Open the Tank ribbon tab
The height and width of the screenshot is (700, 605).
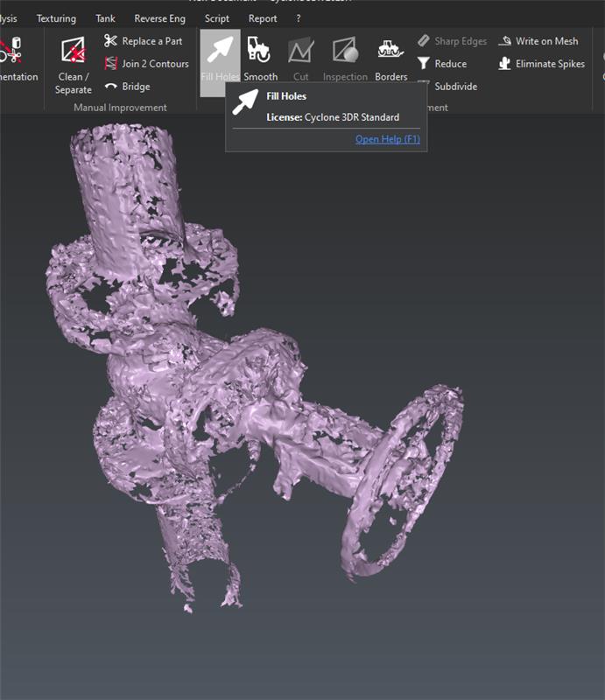pyautogui.click(x=105, y=18)
